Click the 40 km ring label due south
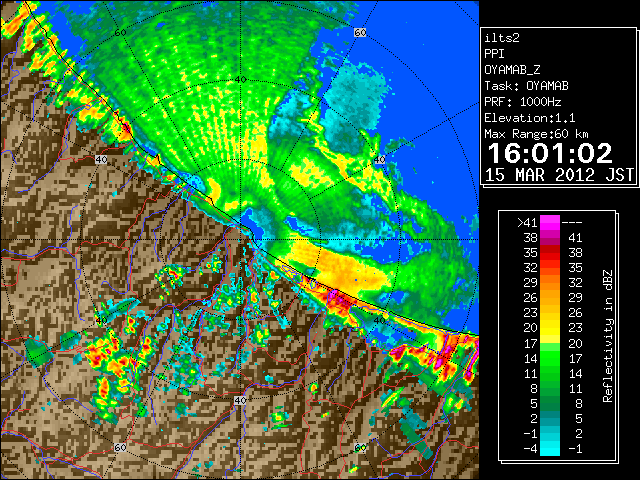This screenshot has height=480, width=640. tap(240, 400)
